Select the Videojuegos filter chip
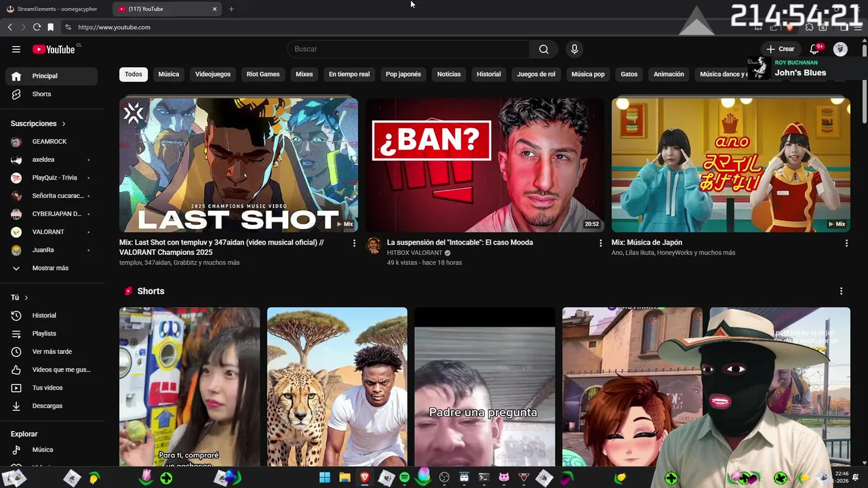This screenshot has height=488, width=868. [x=213, y=74]
